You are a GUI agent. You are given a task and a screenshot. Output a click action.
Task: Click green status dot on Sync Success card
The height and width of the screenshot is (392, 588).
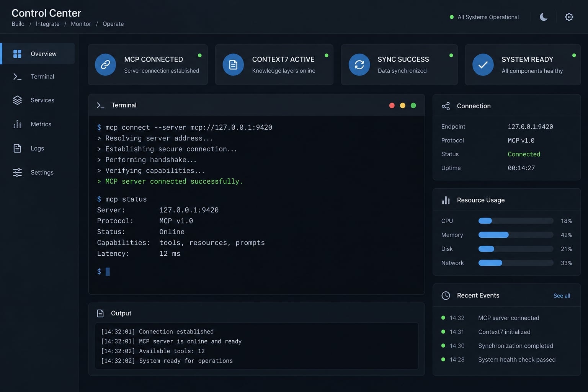pyautogui.click(x=451, y=56)
